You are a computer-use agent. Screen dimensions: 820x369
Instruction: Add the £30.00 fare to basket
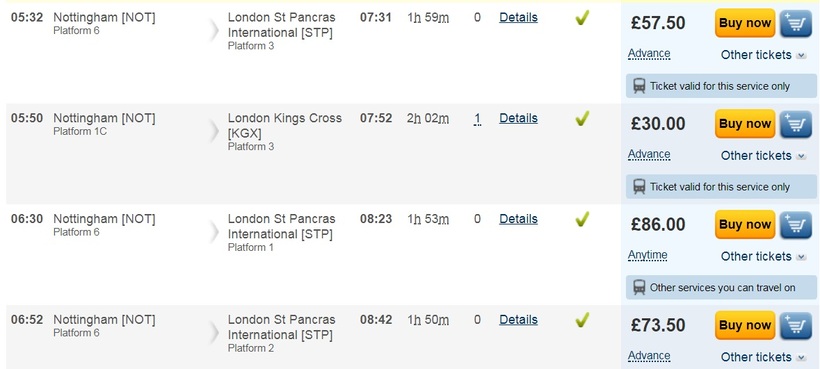coord(796,124)
